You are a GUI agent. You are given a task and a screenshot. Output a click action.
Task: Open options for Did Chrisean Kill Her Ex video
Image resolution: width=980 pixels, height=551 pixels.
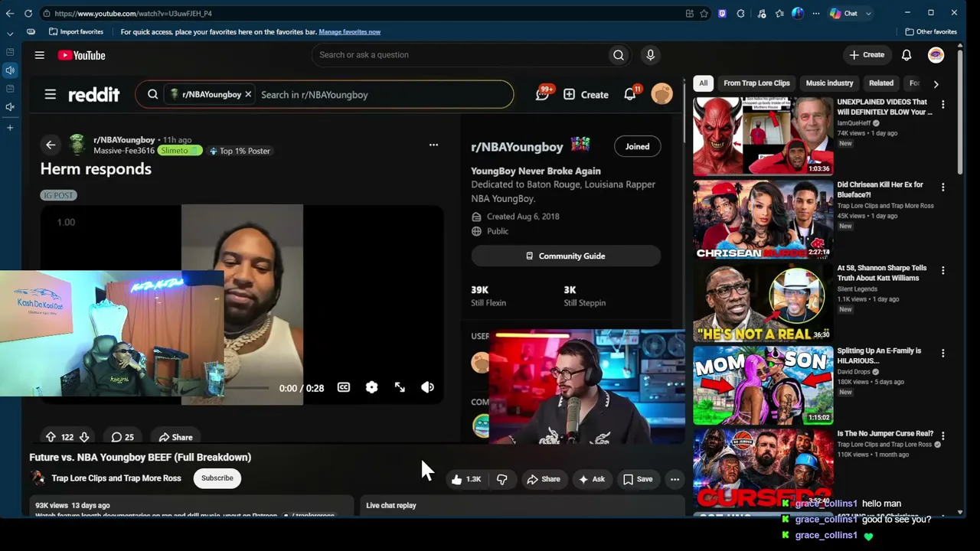point(942,187)
